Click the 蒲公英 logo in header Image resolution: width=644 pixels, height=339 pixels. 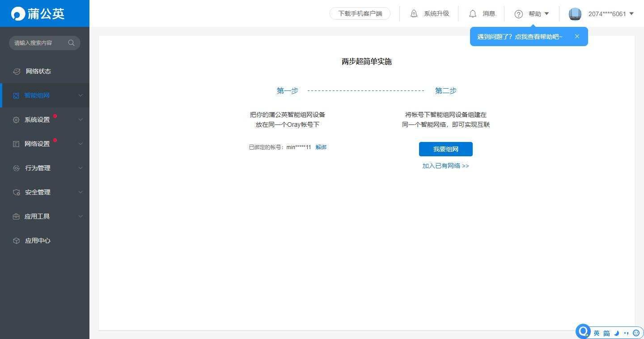tap(38, 13)
